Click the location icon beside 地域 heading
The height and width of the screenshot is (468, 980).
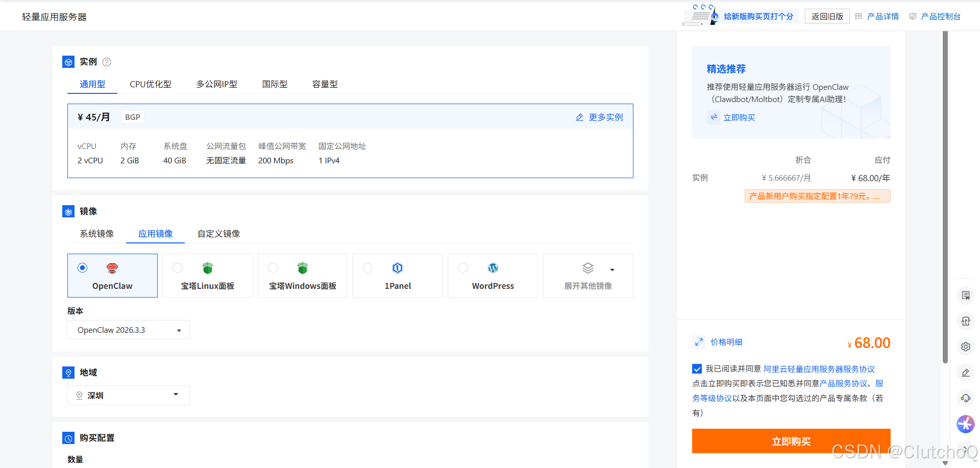tap(68, 373)
